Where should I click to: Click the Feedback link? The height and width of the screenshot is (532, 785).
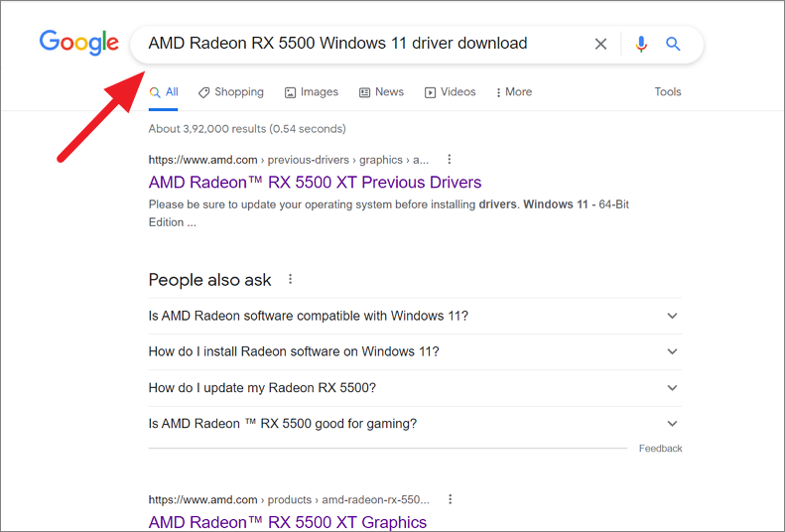pos(660,449)
